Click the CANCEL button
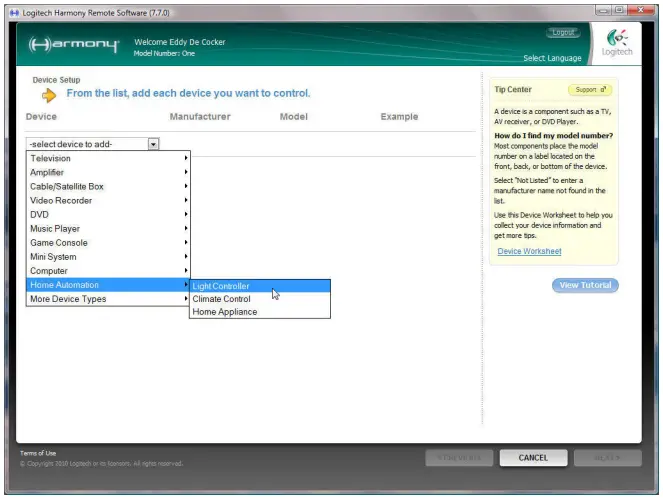Viewport: 663px width, 499px height. 533,458
